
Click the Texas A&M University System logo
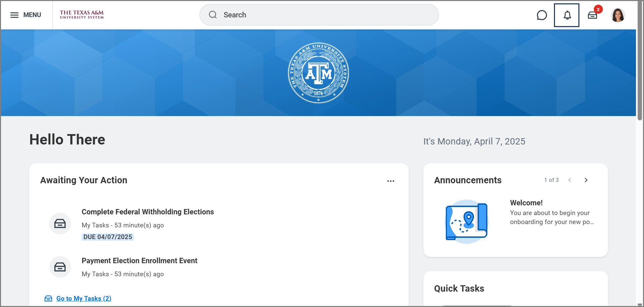coord(82,15)
